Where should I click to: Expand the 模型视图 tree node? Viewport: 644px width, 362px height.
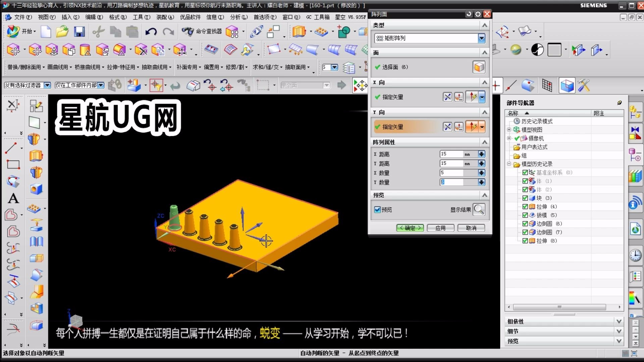coord(509,130)
